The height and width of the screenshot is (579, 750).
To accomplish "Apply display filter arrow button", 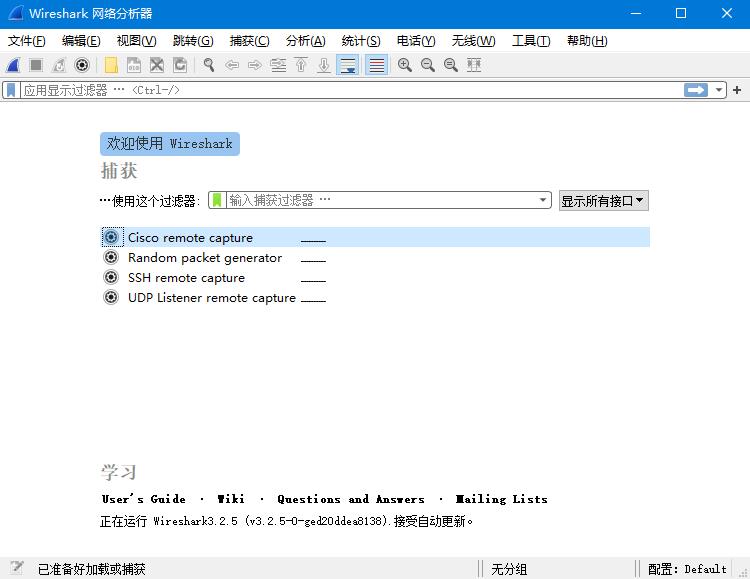I will pos(696,90).
